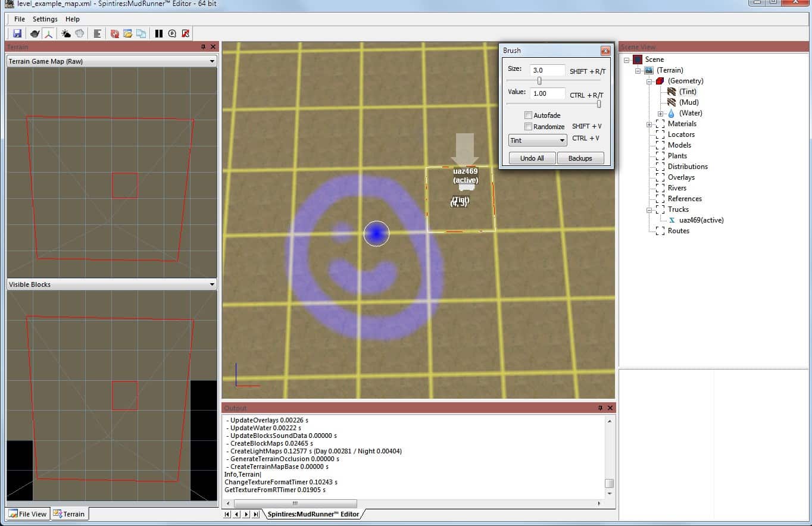Click the text lines icon in toolbar

tap(97, 34)
